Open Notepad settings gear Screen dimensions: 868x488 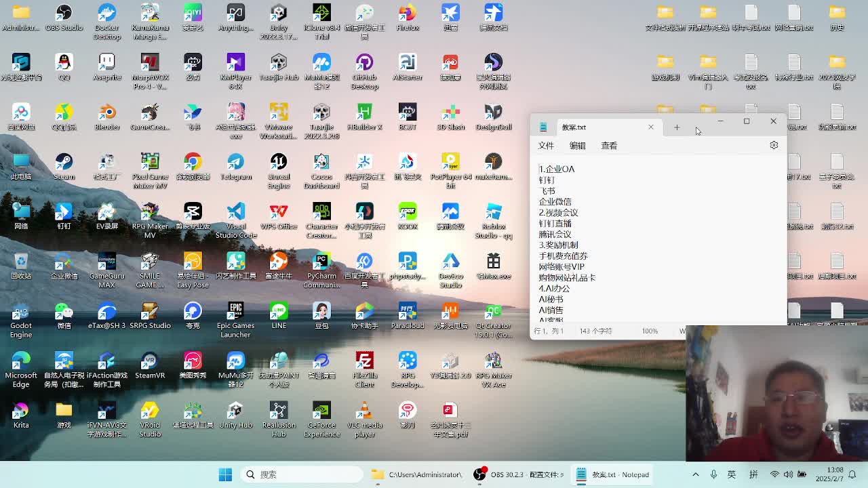pyautogui.click(x=774, y=145)
